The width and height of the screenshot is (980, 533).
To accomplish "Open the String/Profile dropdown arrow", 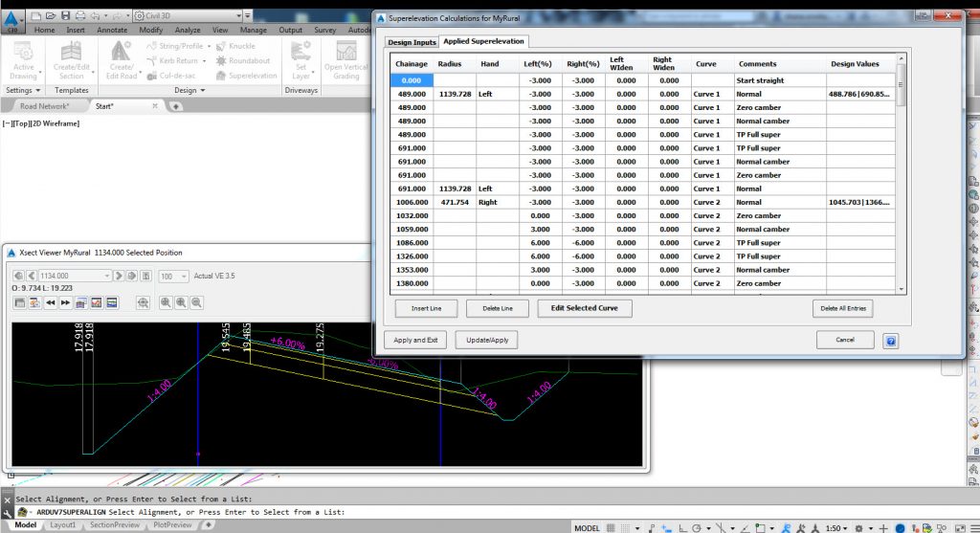I will 209,46.
